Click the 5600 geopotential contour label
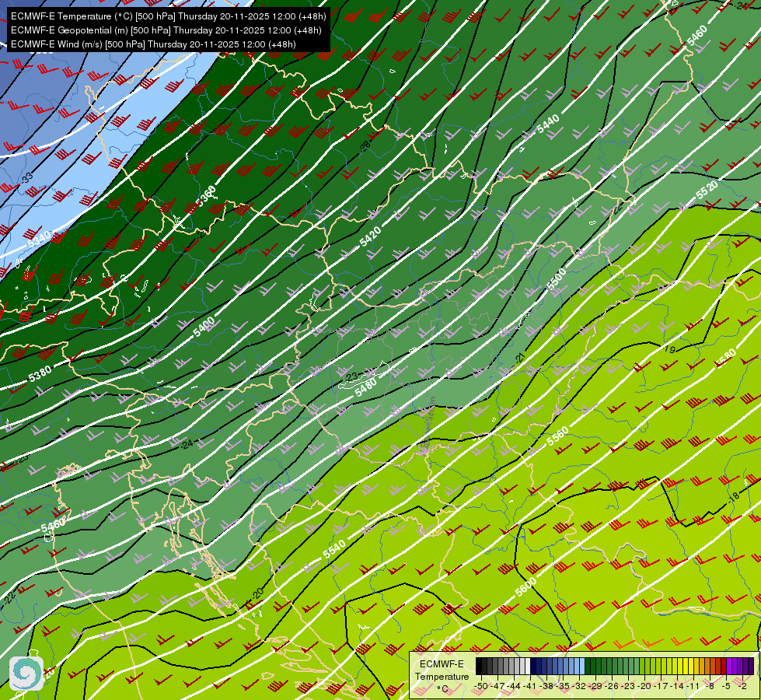This screenshot has width=761, height=700. pos(526,586)
